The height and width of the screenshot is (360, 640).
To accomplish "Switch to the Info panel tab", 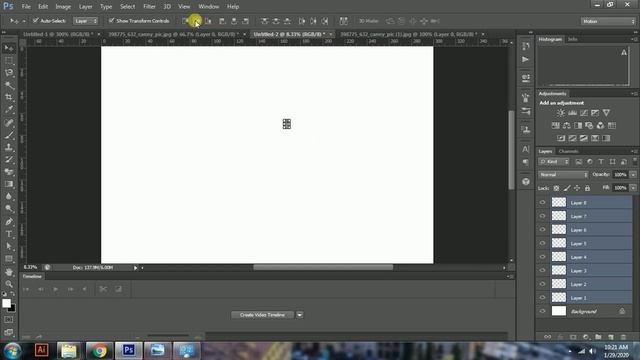I will click(x=573, y=39).
